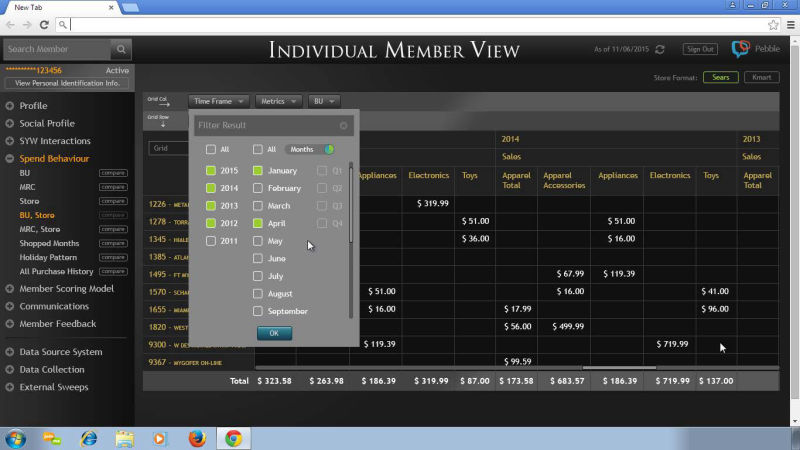Image resolution: width=800 pixels, height=450 pixels.
Task: Click browser reload icon
Action: pyautogui.click(x=46, y=24)
